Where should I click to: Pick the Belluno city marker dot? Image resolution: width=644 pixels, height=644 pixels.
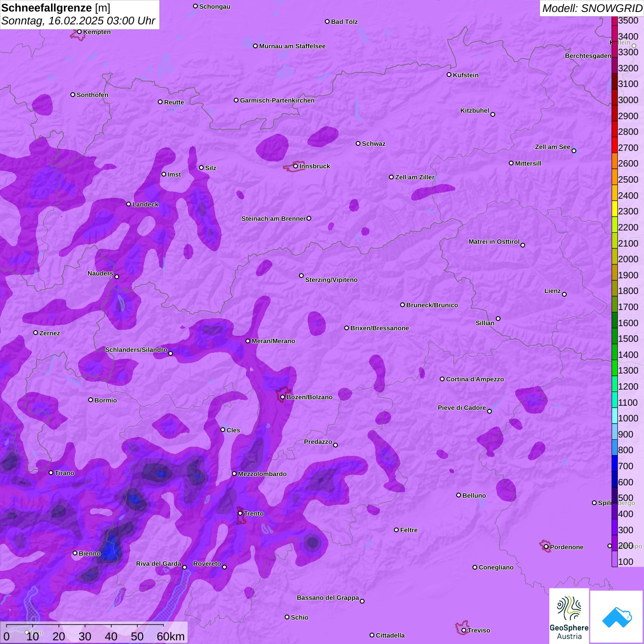(459, 495)
